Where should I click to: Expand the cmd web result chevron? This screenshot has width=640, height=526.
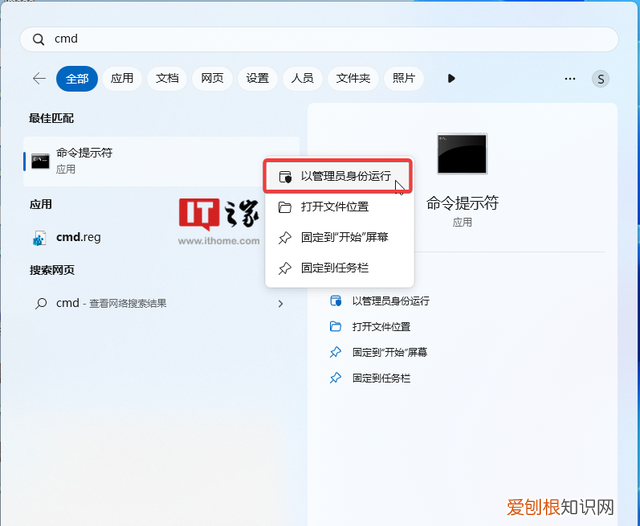click(280, 304)
